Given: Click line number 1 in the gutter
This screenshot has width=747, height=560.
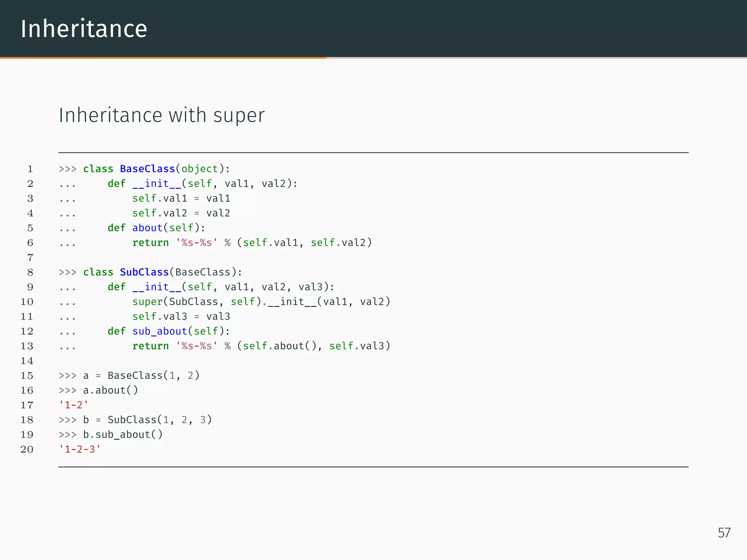Looking at the screenshot, I should point(30,169).
